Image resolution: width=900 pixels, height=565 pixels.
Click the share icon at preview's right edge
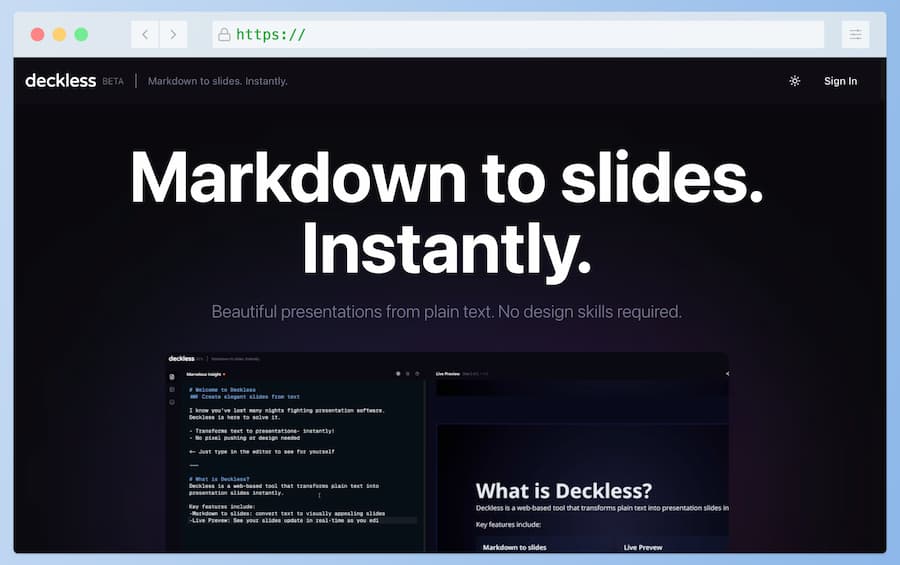[726, 373]
